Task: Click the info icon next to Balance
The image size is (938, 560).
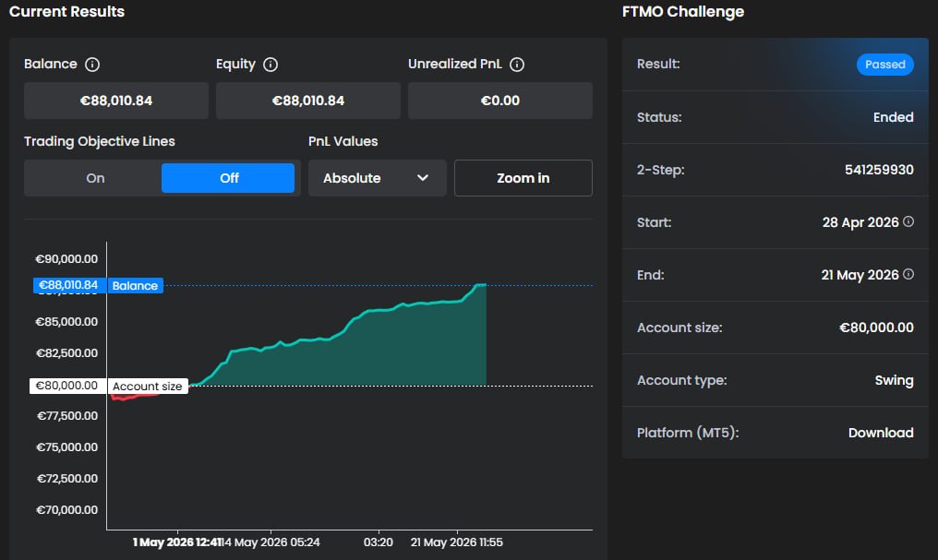Action: pyautogui.click(x=92, y=65)
